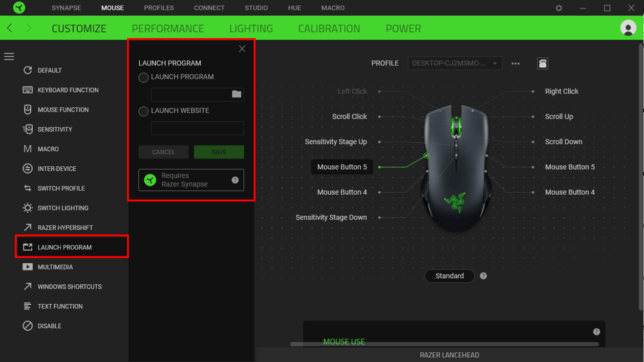This screenshot has height=362, width=644.
Task: Select the Windows Shortcuts arrow icon
Action: tap(27, 287)
